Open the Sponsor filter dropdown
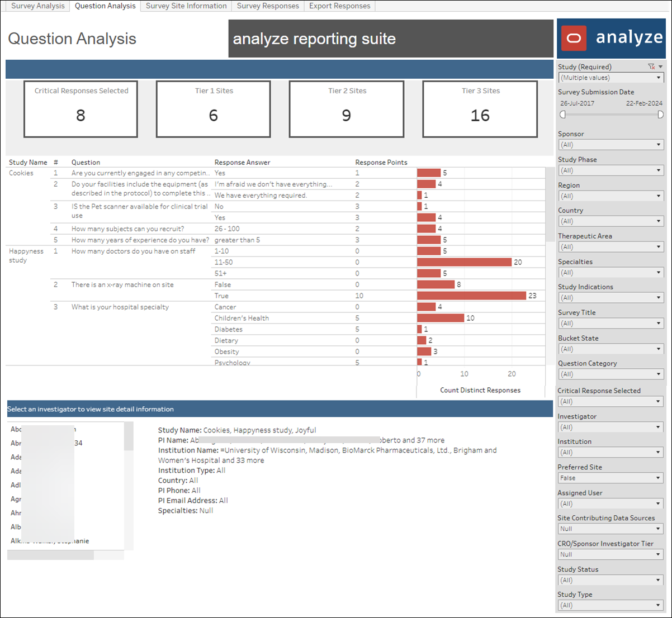 (611, 145)
